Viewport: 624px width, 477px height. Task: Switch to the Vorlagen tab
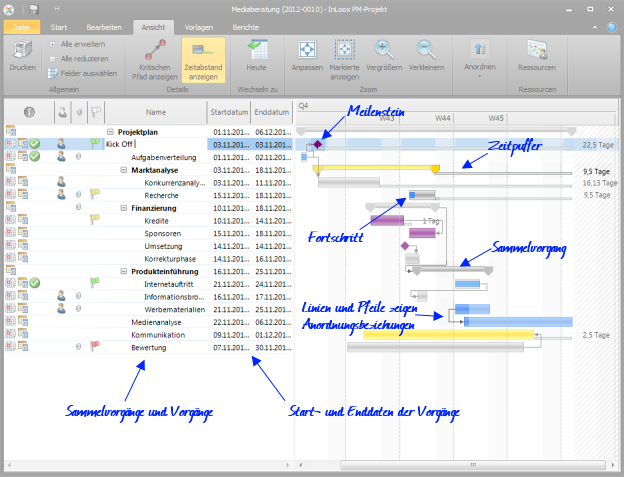pos(199,27)
